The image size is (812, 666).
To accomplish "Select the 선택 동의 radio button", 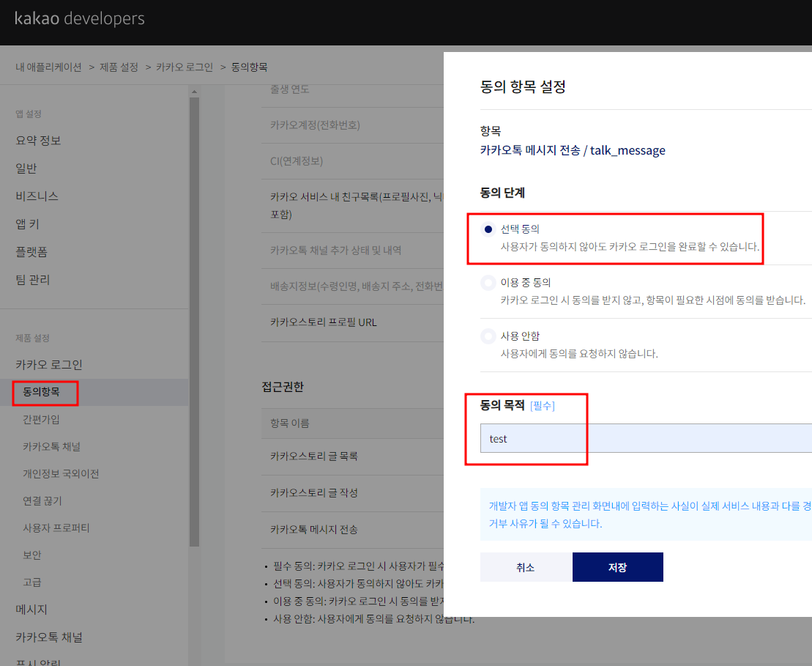I will [x=488, y=229].
